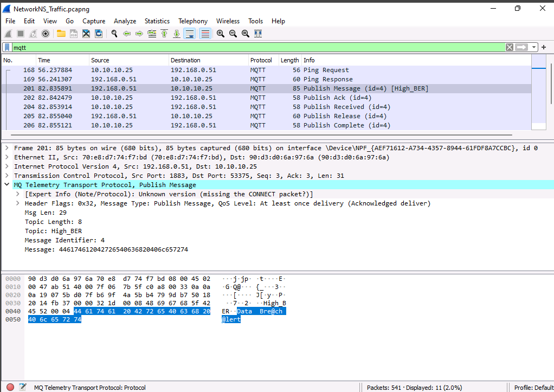Go back to previous packet arrow

(127, 34)
